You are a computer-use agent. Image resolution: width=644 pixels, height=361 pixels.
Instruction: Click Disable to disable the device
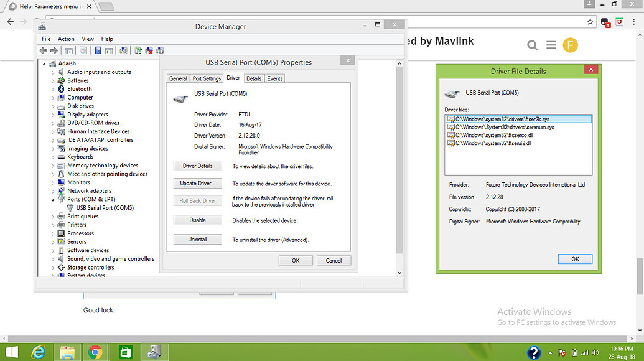tap(197, 220)
